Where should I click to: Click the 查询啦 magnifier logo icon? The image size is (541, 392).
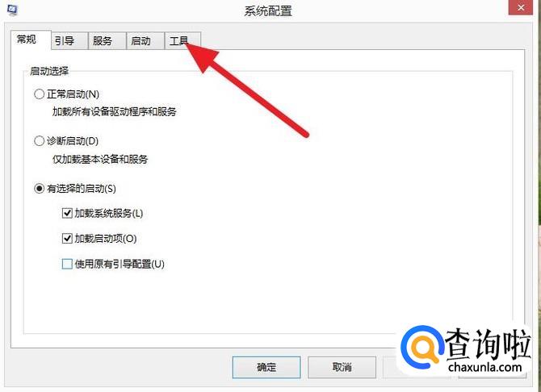[422, 347]
